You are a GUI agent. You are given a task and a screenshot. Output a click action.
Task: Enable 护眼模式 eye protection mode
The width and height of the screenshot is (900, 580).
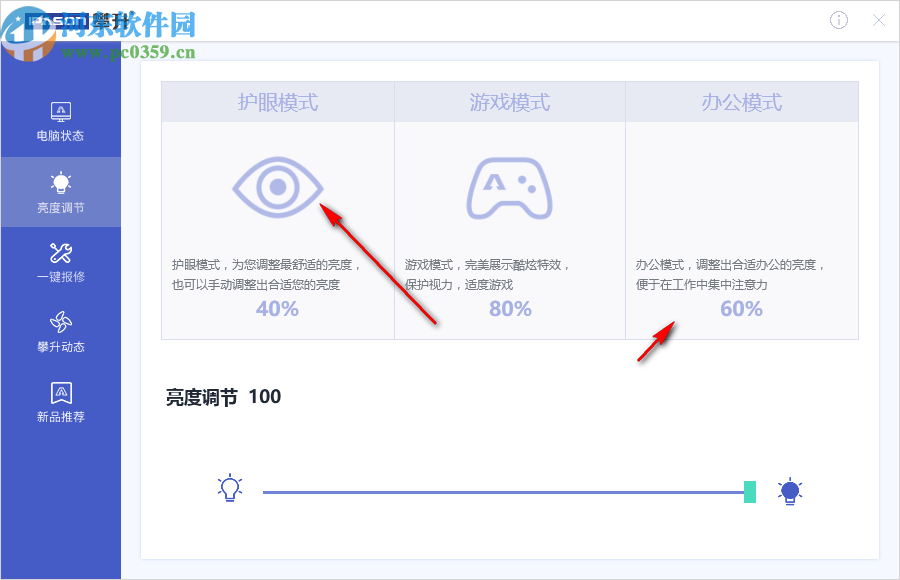coord(276,102)
